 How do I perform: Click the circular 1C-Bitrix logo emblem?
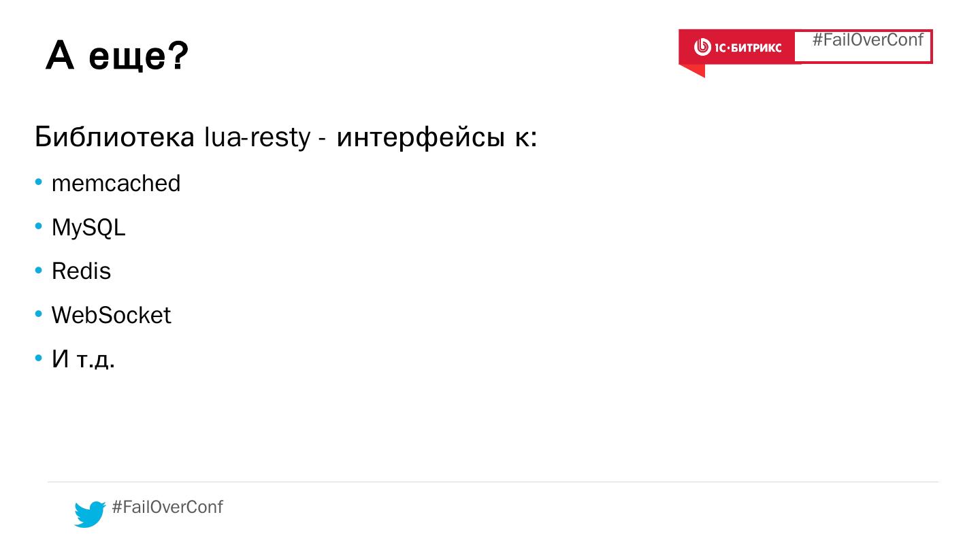(x=702, y=47)
